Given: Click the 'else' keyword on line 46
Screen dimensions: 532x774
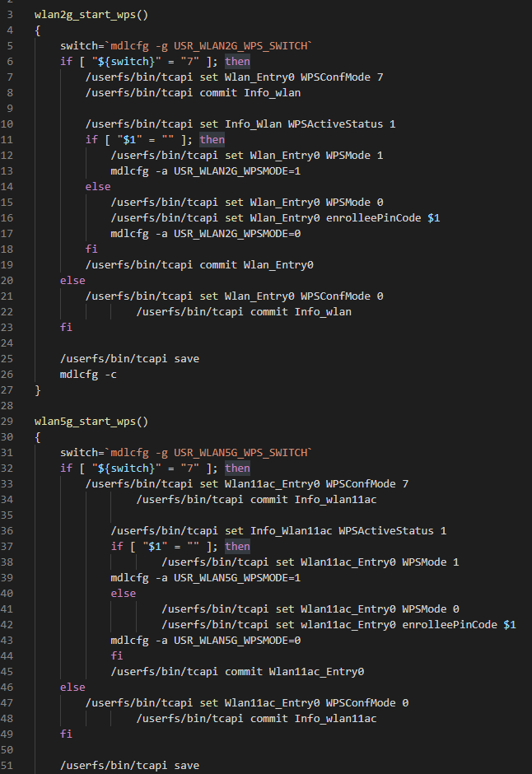Looking at the screenshot, I should tap(72, 687).
